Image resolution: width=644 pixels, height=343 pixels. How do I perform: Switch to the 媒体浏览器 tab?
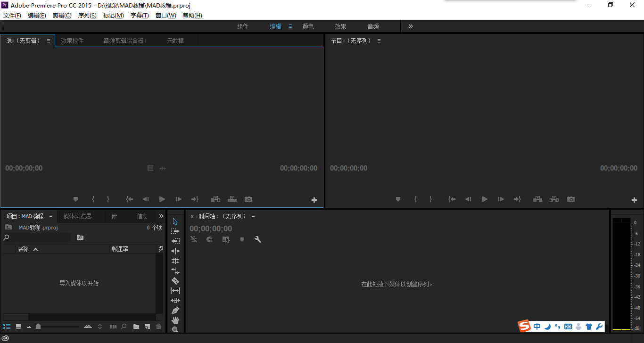pyautogui.click(x=77, y=216)
